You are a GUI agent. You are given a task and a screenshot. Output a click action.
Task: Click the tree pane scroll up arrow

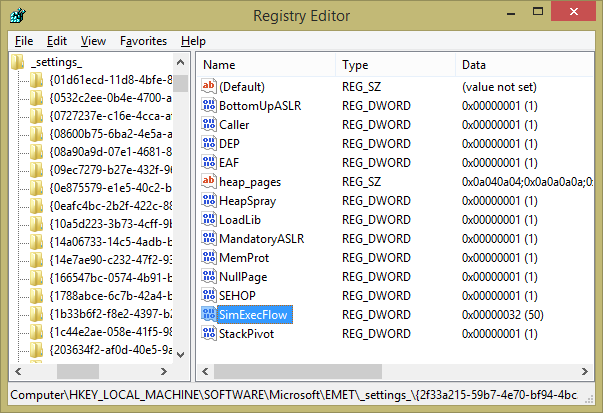180,62
